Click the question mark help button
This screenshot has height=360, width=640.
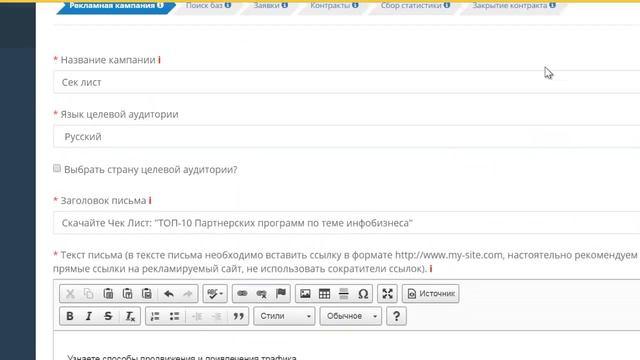tap(396, 316)
